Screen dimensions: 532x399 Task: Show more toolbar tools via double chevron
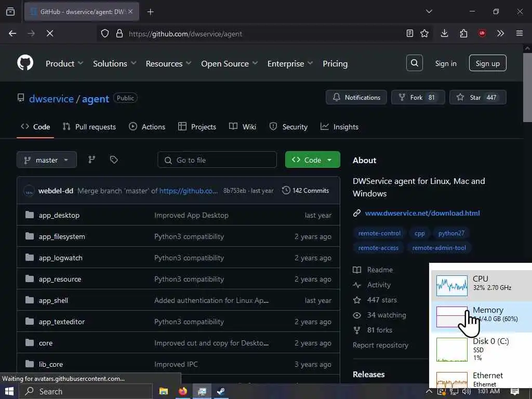click(x=500, y=33)
